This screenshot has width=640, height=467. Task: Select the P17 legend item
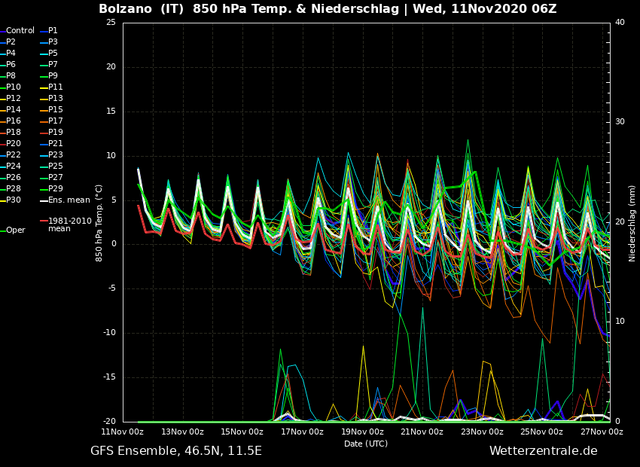coord(51,121)
